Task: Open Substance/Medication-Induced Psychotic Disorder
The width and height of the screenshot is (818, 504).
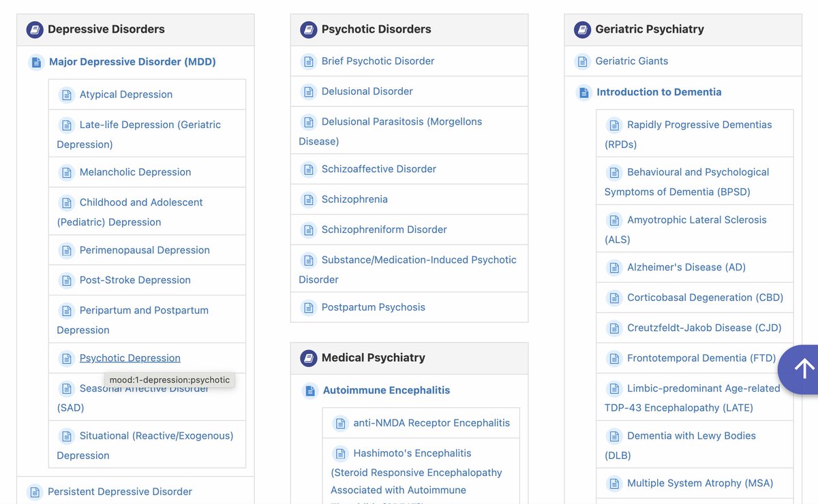Action: pos(408,270)
